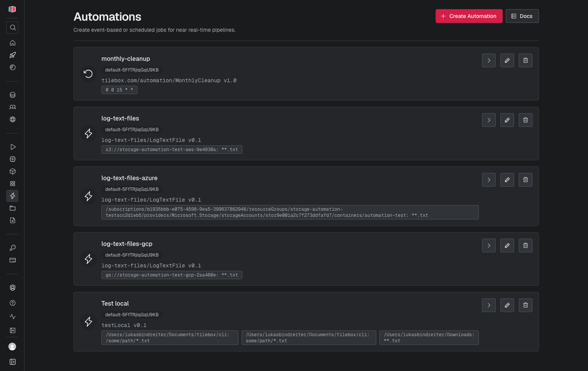Click the cluster tag under monthly-cleanup
The image size is (588, 371).
[x=132, y=70]
